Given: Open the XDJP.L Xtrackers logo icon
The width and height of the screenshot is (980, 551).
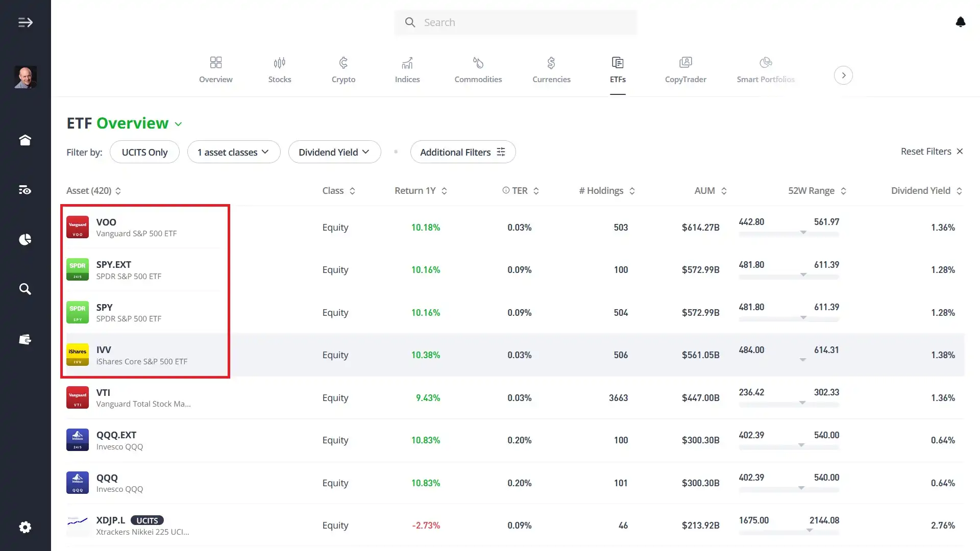Looking at the screenshot, I should click(78, 525).
